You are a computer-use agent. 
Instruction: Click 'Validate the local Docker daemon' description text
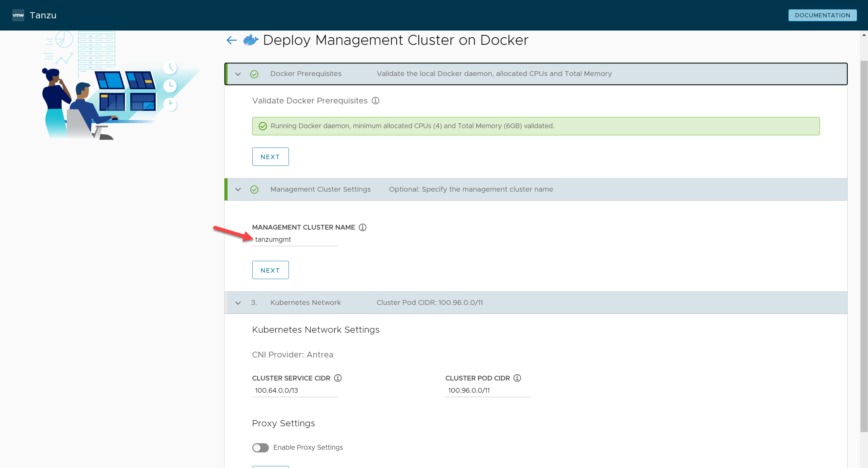pos(494,74)
